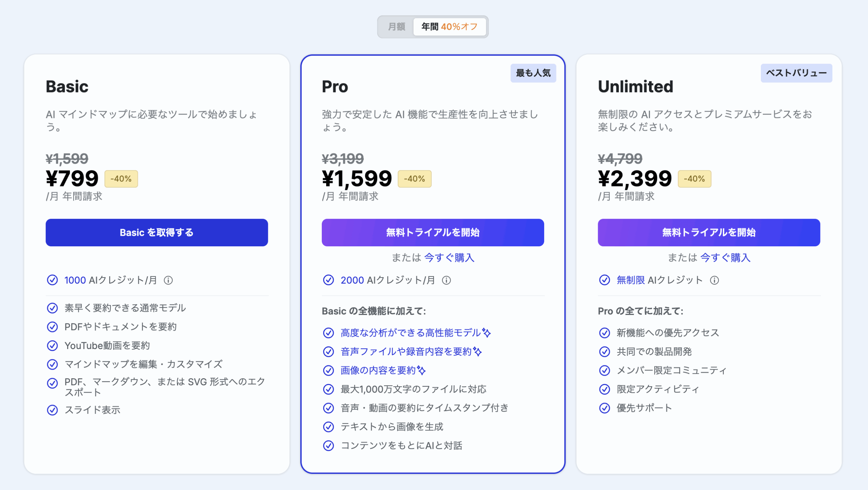The width and height of the screenshot is (868, 490).
Task: Click sparkle icon after 音声ファイルや録音内容を要約
Action: click(477, 352)
